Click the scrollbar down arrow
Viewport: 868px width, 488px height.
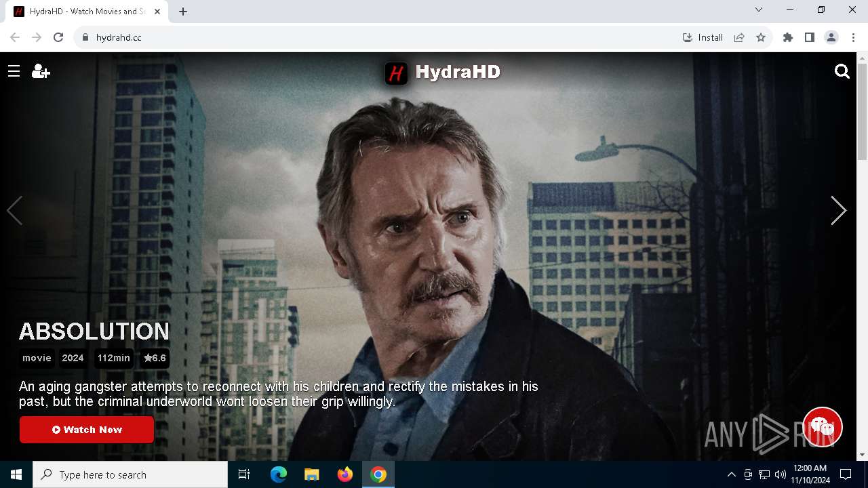coord(862,455)
